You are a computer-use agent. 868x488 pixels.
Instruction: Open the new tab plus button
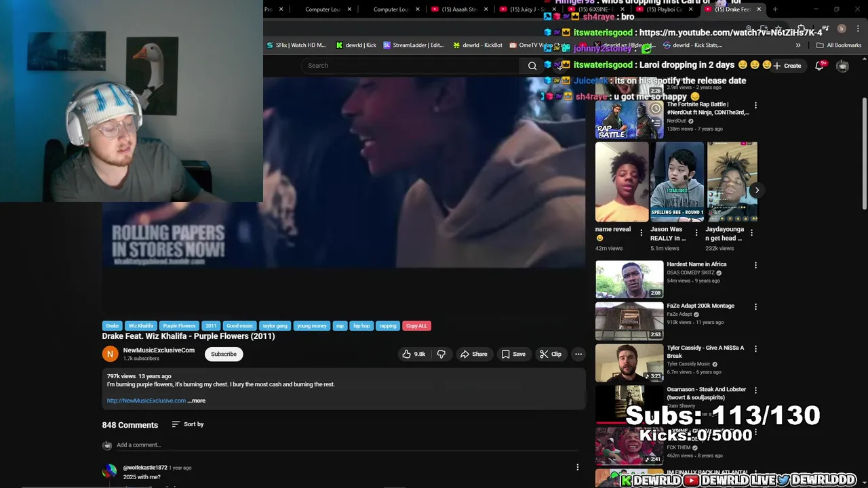[775, 9]
